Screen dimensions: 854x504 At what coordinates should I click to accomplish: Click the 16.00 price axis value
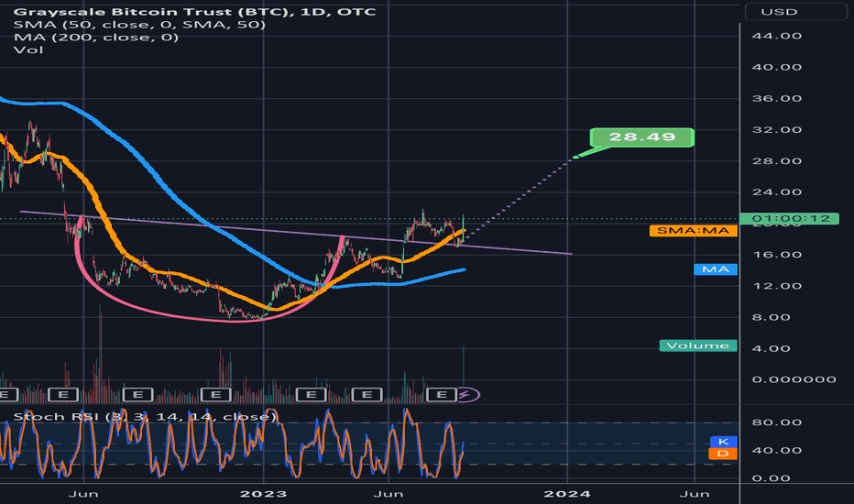tap(777, 255)
